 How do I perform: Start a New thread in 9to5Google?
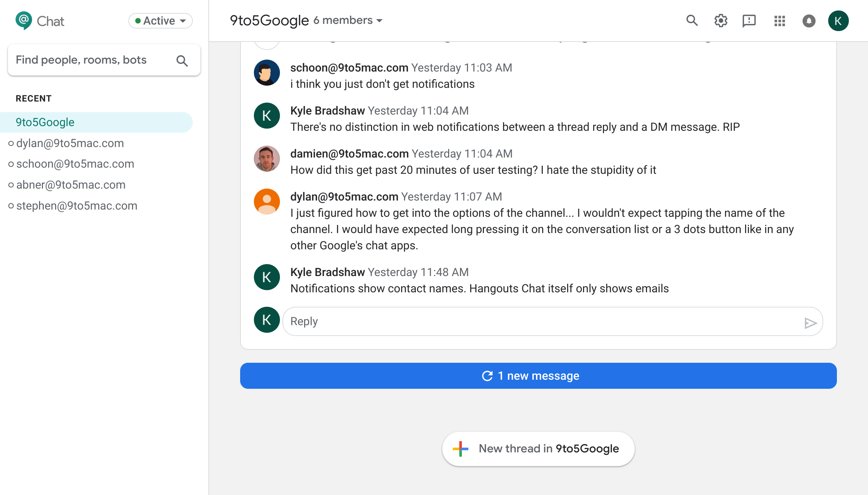coord(538,449)
